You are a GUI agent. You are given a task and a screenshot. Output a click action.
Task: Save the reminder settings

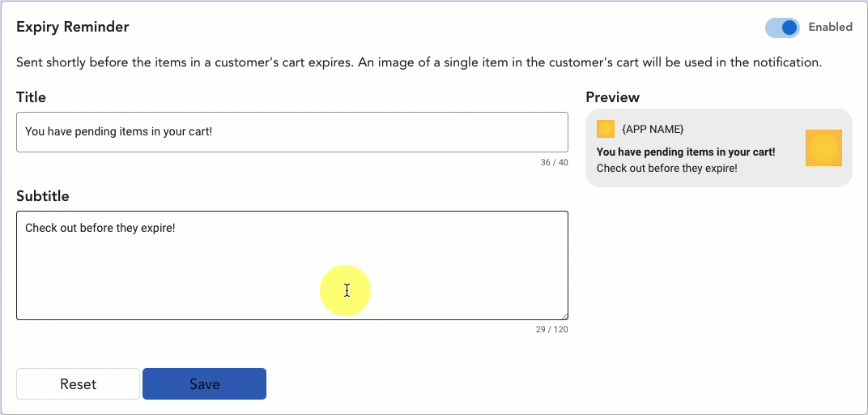pos(204,384)
